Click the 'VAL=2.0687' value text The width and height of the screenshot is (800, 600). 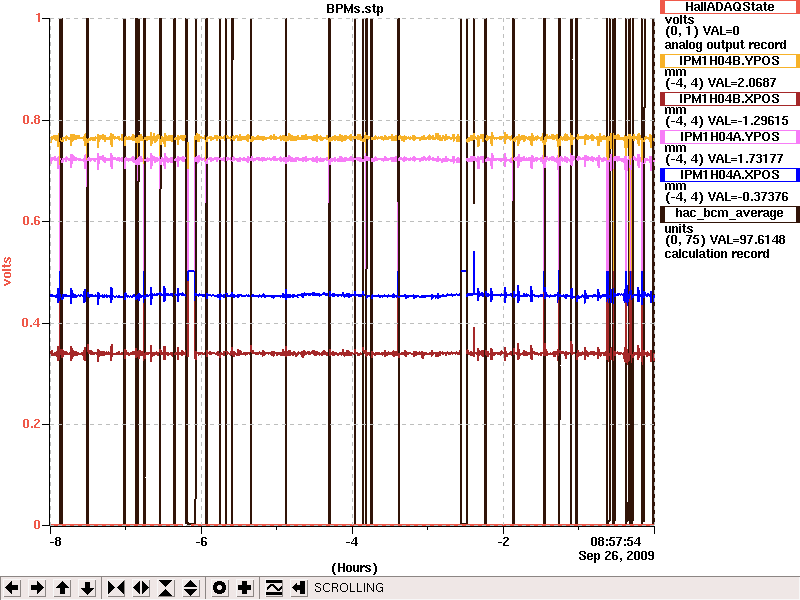pos(742,83)
